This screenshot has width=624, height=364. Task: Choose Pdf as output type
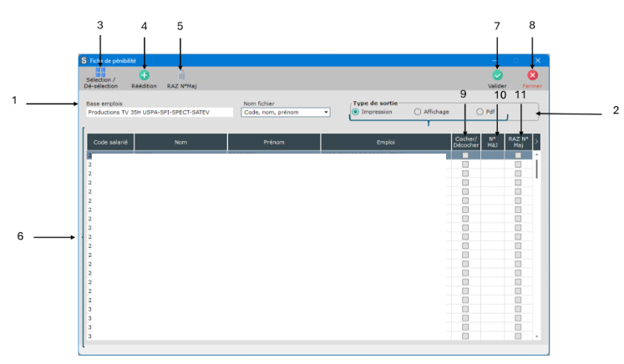[479, 111]
